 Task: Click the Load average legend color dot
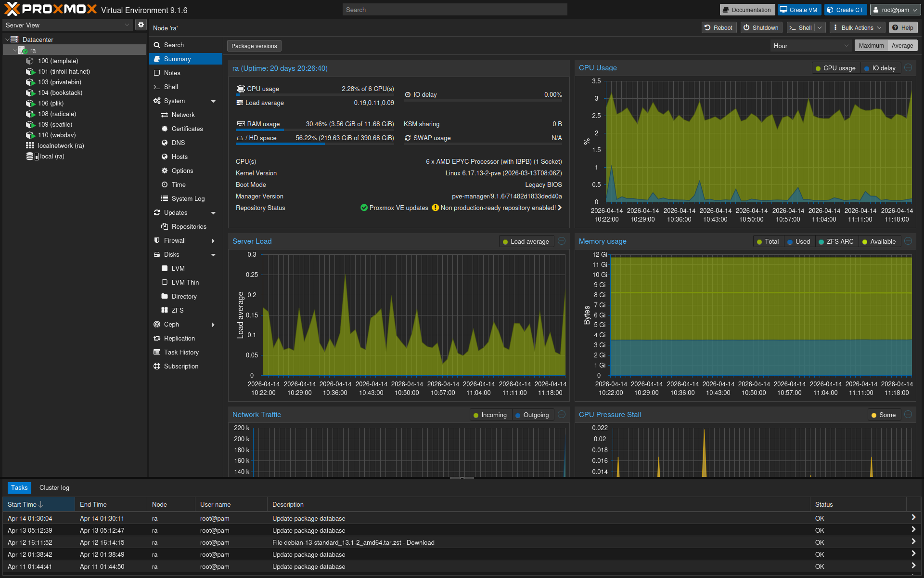[505, 242]
